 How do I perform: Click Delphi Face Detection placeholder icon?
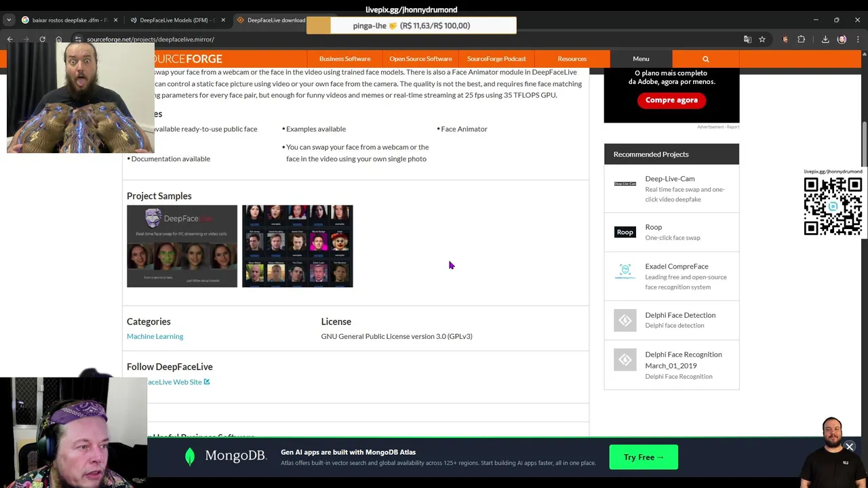pyautogui.click(x=625, y=320)
